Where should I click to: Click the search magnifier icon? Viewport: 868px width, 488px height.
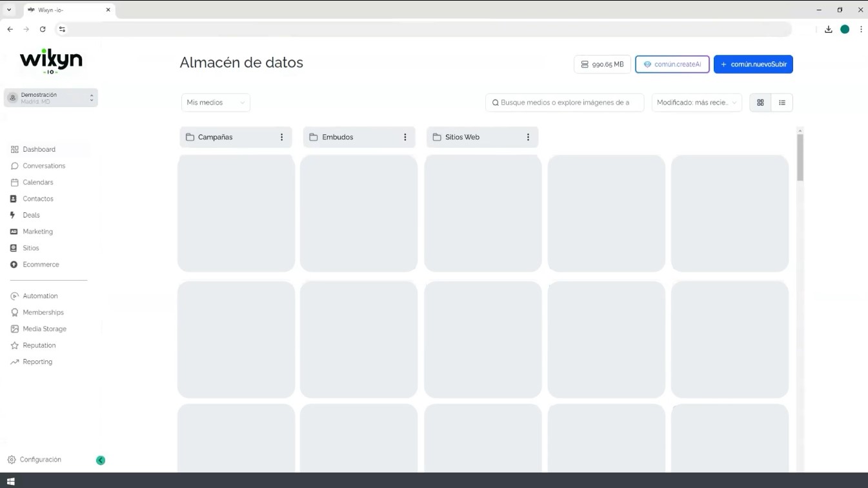[496, 103]
